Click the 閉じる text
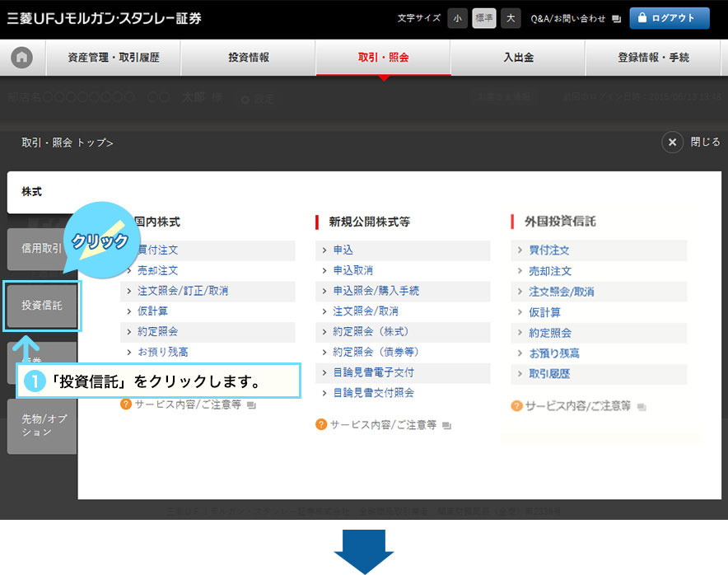Image resolution: width=728 pixels, height=575 pixels. (x=705, y=143)
